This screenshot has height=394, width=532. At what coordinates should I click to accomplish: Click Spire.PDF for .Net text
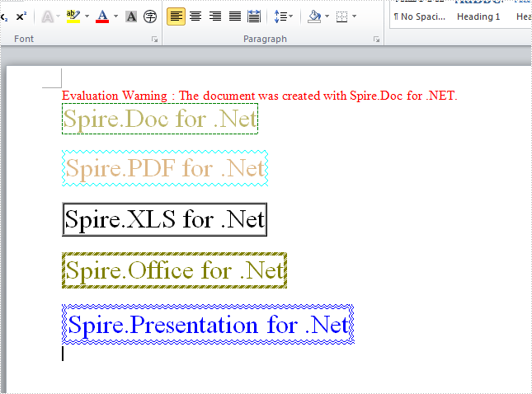pyautogui.click(x=165, y=168)
